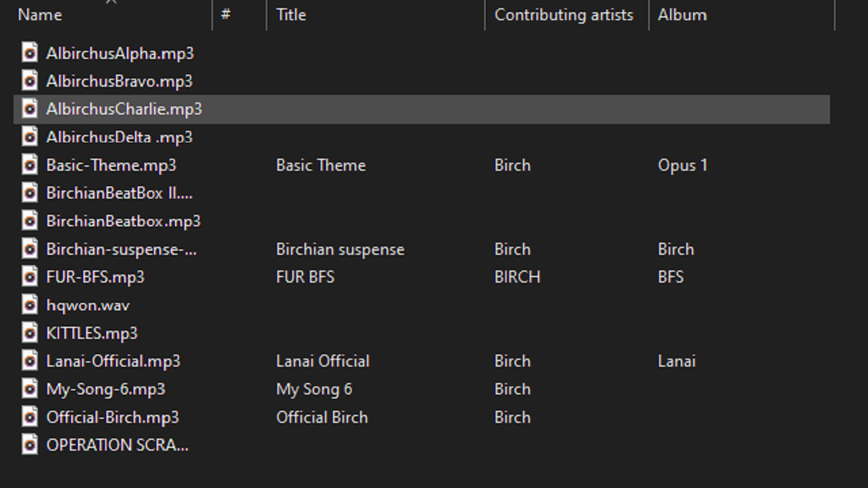868x488 pixels.
Task: Sort by Contributing artists column
Action: pos(564,15)
